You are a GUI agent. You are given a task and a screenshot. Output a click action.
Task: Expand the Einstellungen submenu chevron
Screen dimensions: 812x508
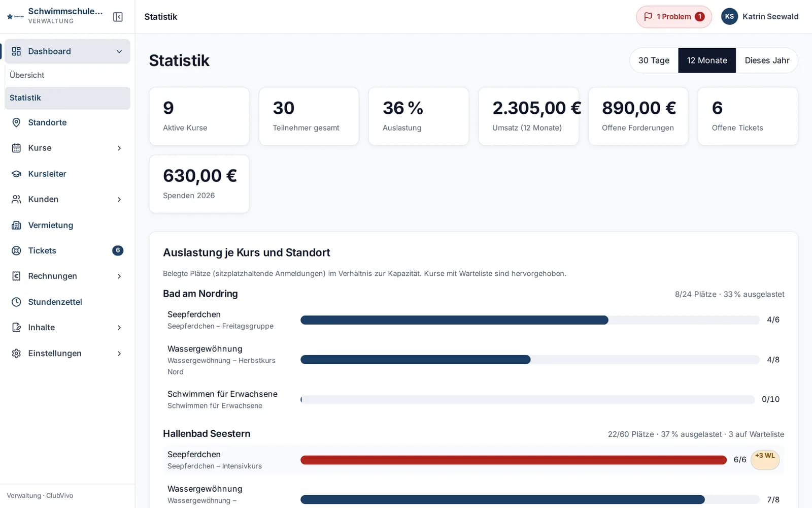click(x=119, y=353)
